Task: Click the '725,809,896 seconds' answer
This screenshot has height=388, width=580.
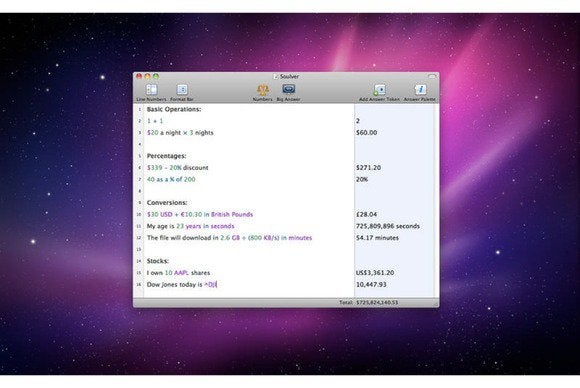Action: point(388,226)
